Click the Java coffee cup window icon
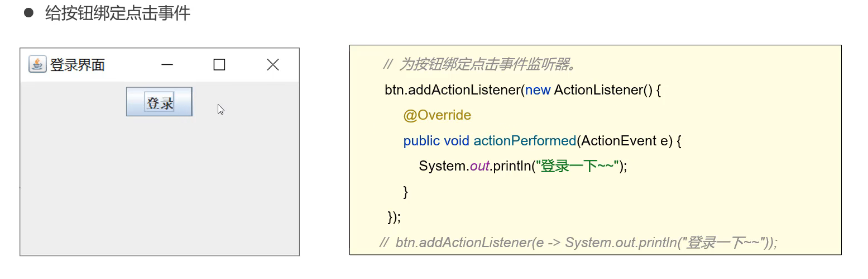 37,65
